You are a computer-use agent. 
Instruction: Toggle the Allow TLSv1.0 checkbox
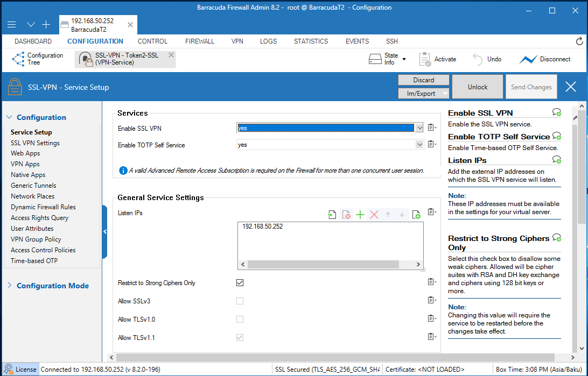coord(240,320)
